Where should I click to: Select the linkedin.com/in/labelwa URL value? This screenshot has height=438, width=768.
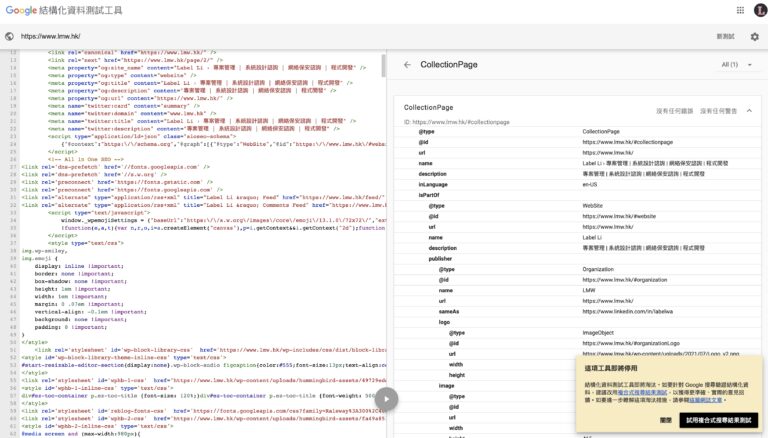pyautogui.click(x=627, y=312)
